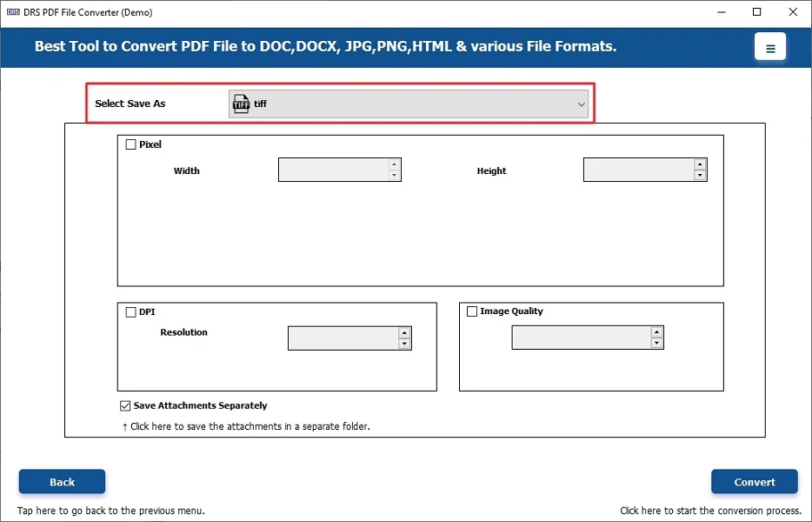Decrease Width using down arrow

[x=395, y=176]
